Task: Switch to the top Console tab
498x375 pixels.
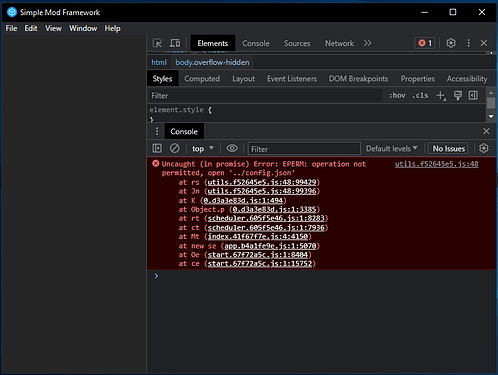Action: (256, 43)
